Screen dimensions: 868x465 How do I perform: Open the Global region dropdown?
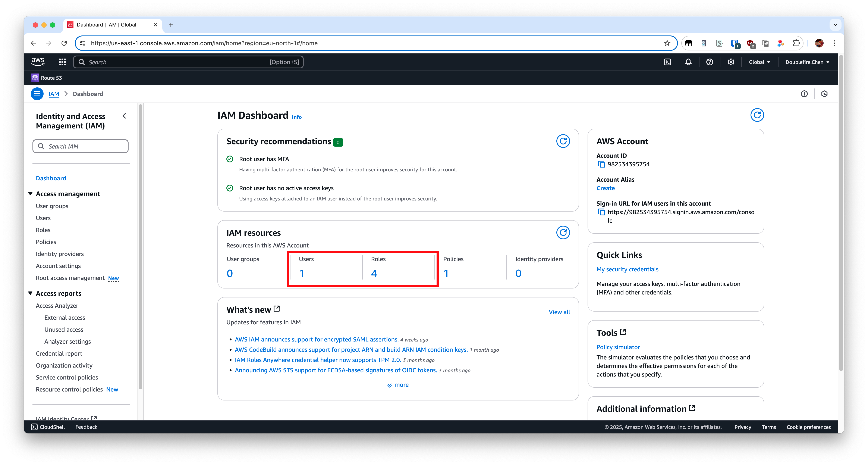click(759, 62)
